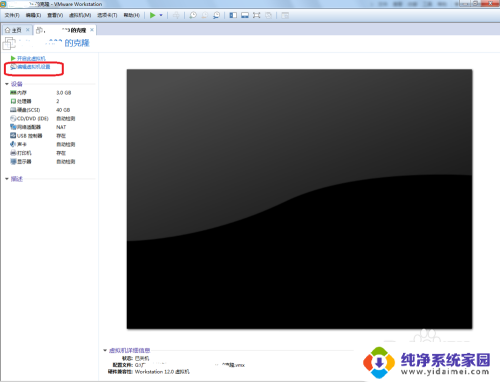
Task: Select the USB 控制器 device row
Action: click(43, 136)
